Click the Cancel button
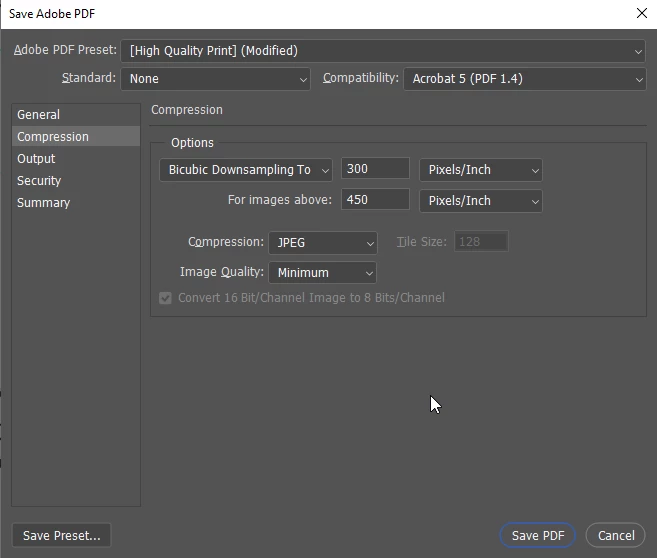Viewport: 657px width, 558px height. (x=616, y=535)
